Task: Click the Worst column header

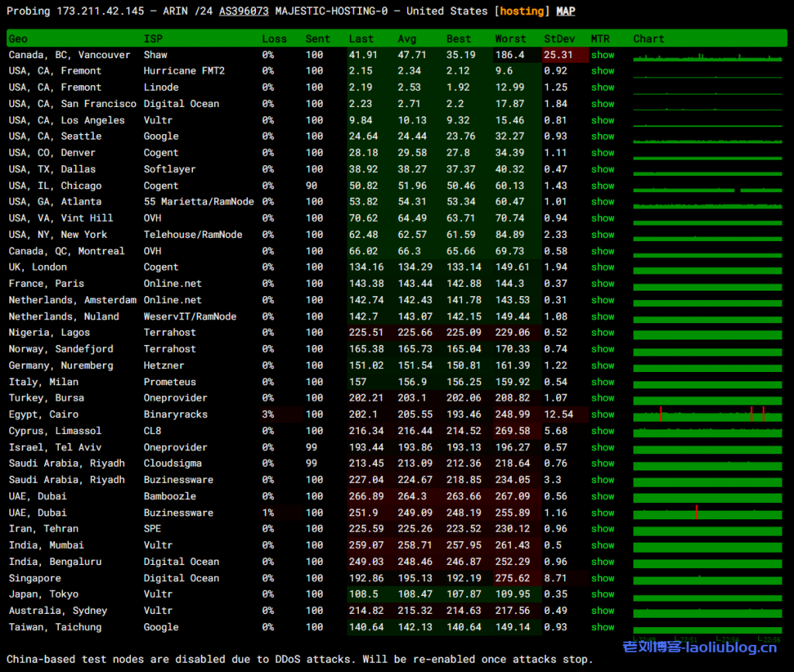Action: [510, 39]
